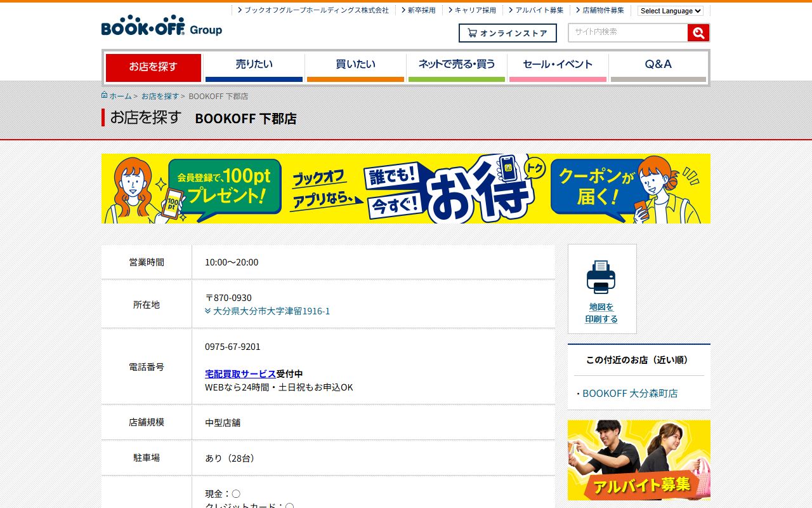Select the 売りたい navigation tab
Viewport: 812px width, 508px height.
(x=254, y=67)
